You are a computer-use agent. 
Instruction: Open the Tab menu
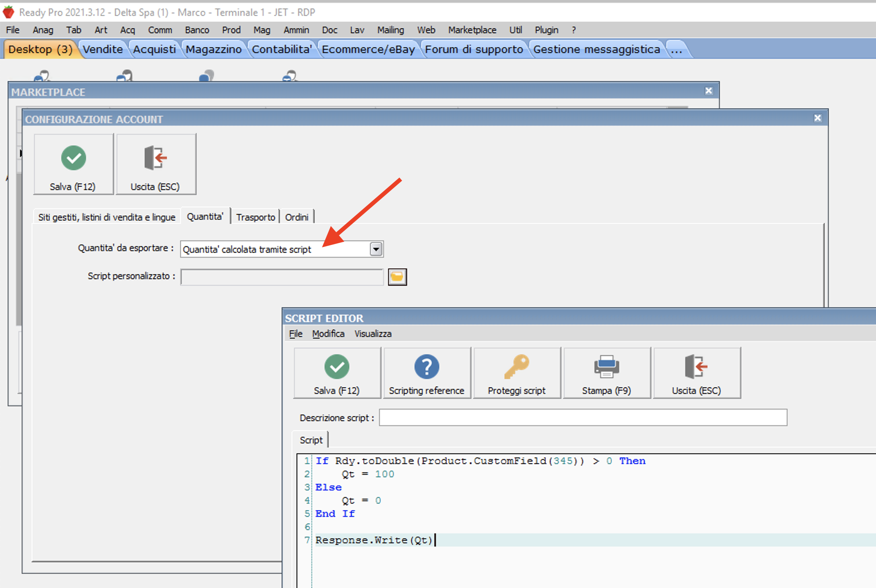pos(73,30)
